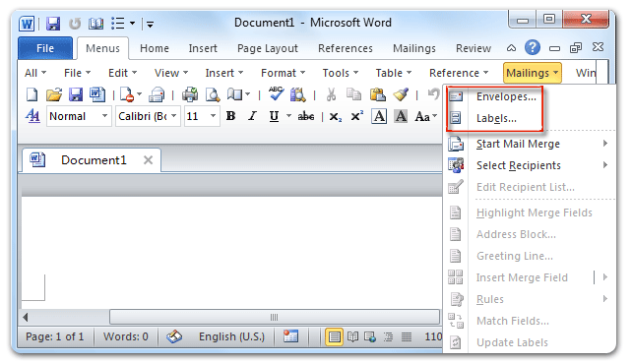Switch to the References ribbon tab
632x364 pixels.
click(x=346, y=48)
